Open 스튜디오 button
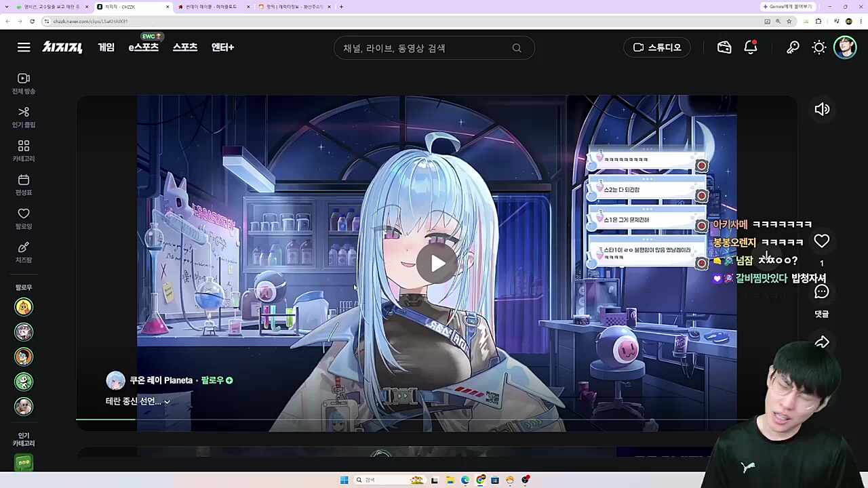 657,47
